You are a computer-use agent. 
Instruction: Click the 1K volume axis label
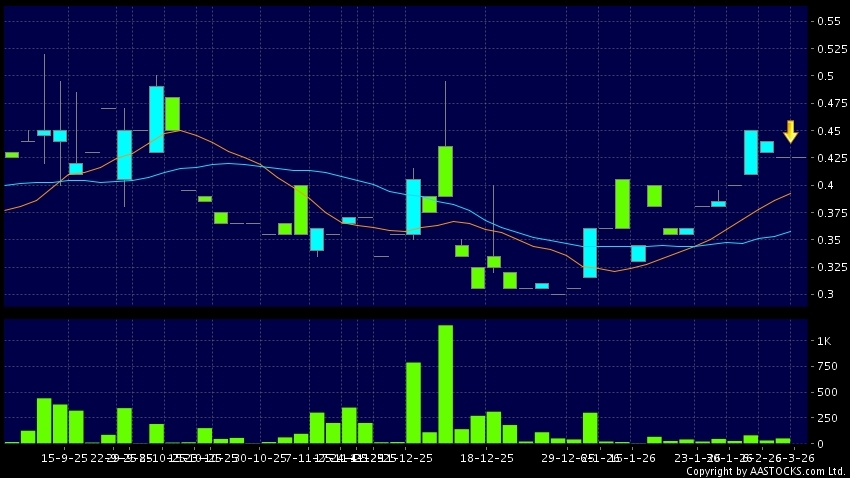click(x=824, y=341)
